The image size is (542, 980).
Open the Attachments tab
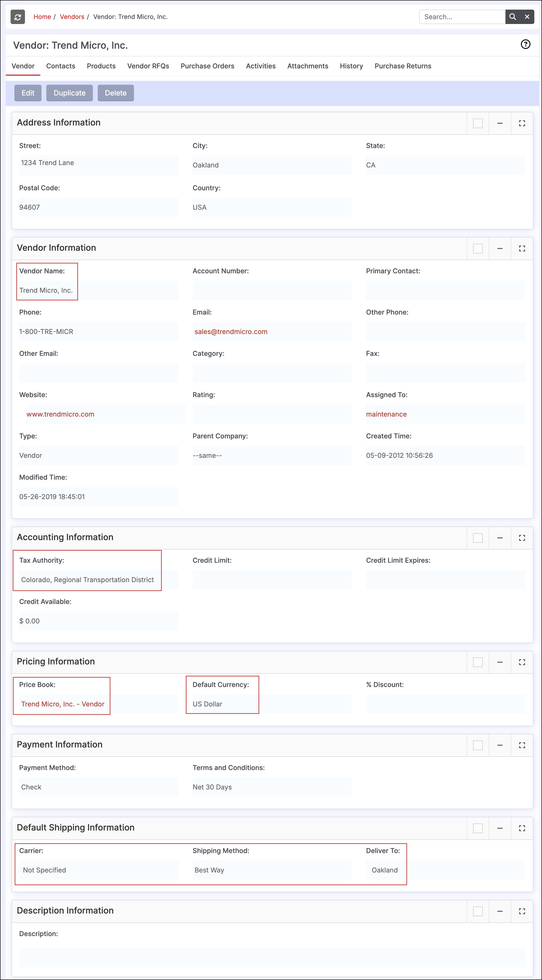pos(307,66)
